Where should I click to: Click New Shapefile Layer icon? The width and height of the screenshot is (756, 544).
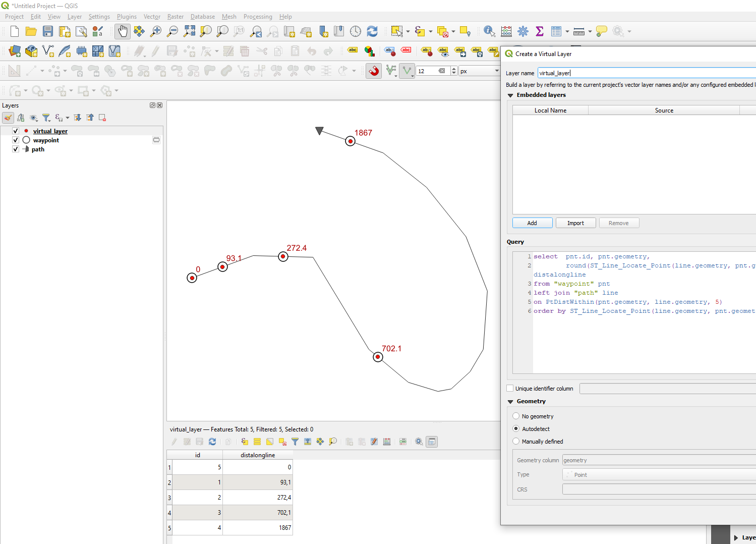[x=48, y=51]
